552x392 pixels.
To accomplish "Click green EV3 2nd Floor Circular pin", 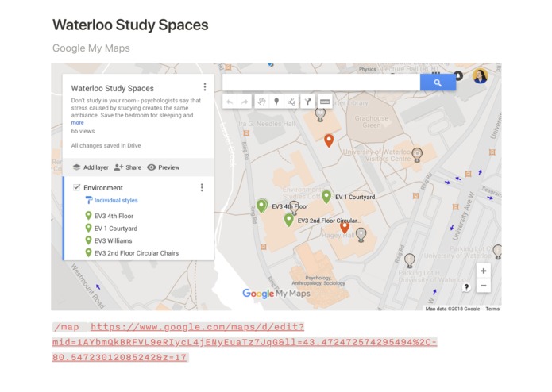I will pyautogui.click(x=288, y=220).
